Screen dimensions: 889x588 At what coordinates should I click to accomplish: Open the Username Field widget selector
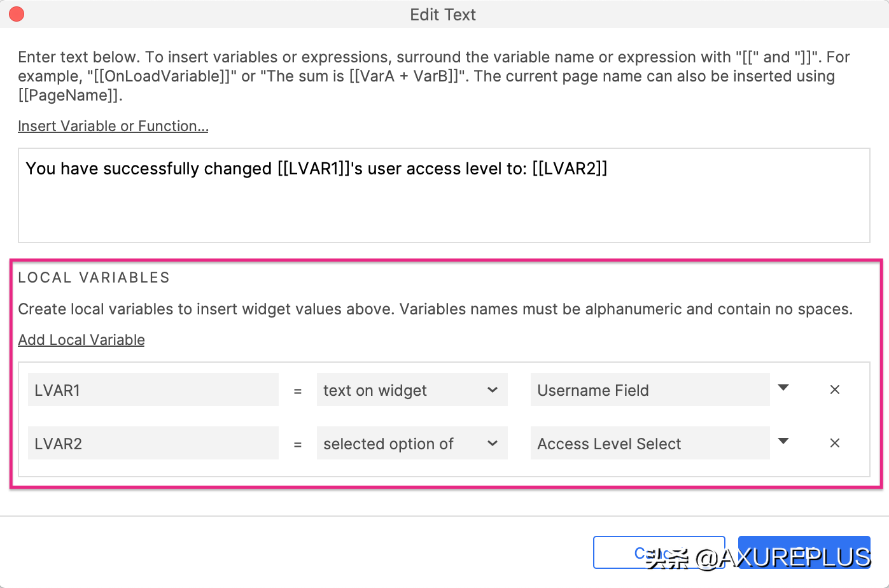(649, 390)
